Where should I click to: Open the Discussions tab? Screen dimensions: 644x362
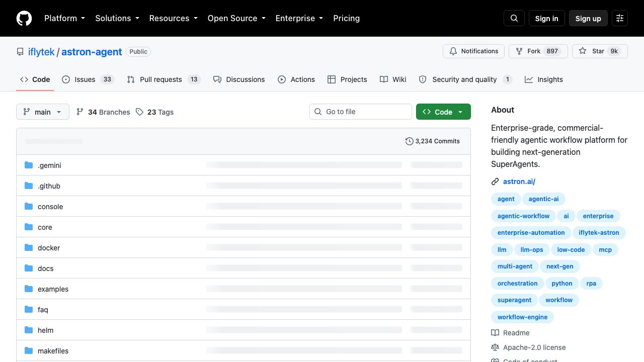point(239,79)
